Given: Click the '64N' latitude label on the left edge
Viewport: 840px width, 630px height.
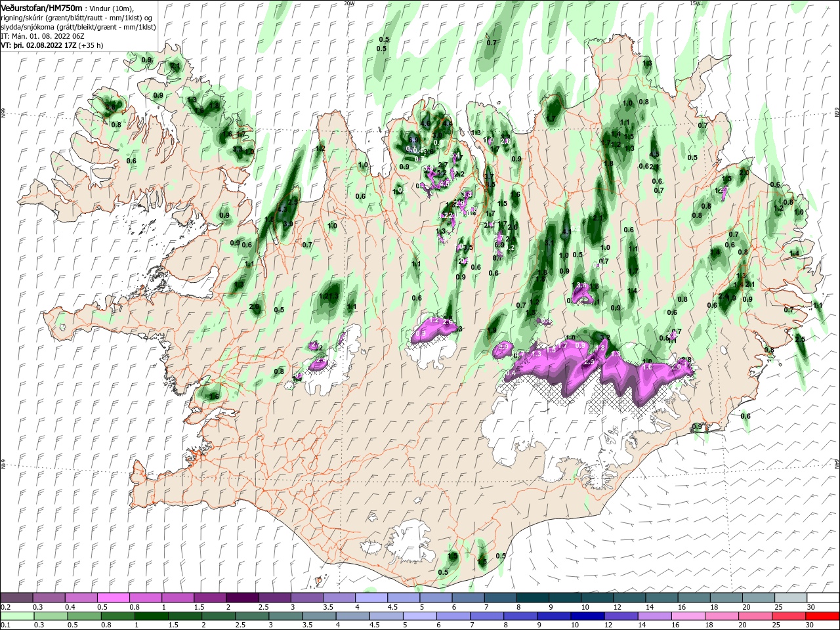Looking at the screenshot, I should coord(3,464).
